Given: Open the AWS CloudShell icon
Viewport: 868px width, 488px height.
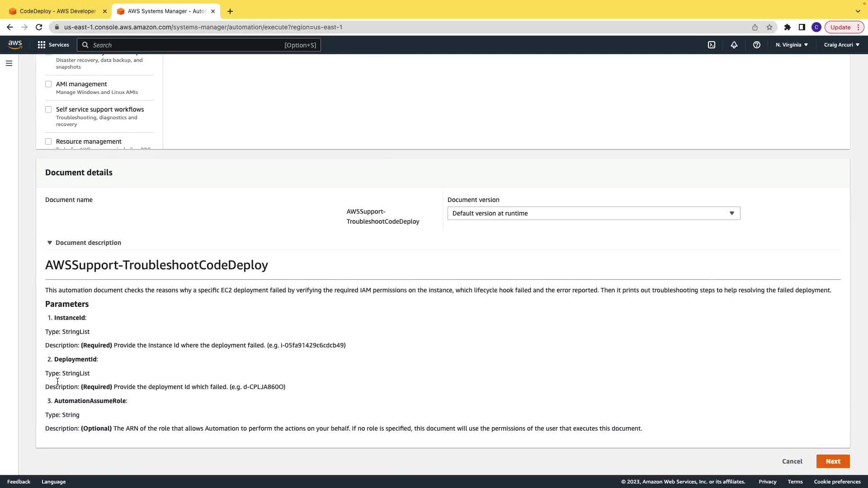Looking at the screenshot, I should pyautogui.click(x=712, y=45).
